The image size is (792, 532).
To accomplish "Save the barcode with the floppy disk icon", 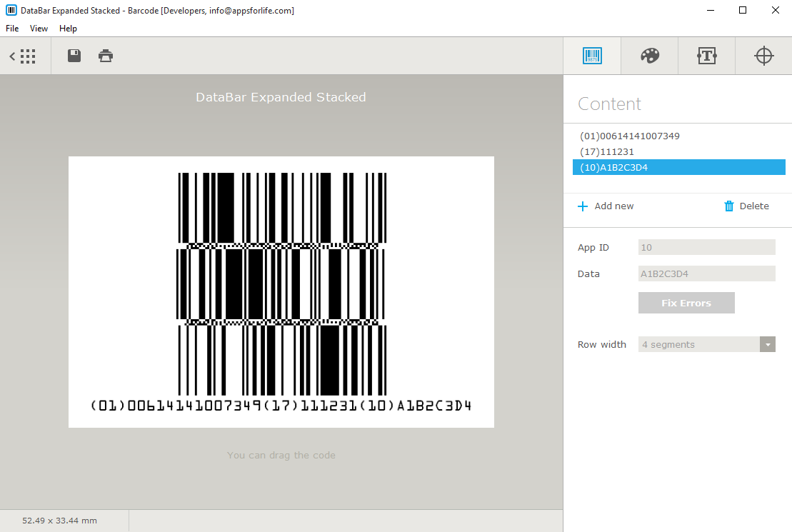I will tap(74, 56).
